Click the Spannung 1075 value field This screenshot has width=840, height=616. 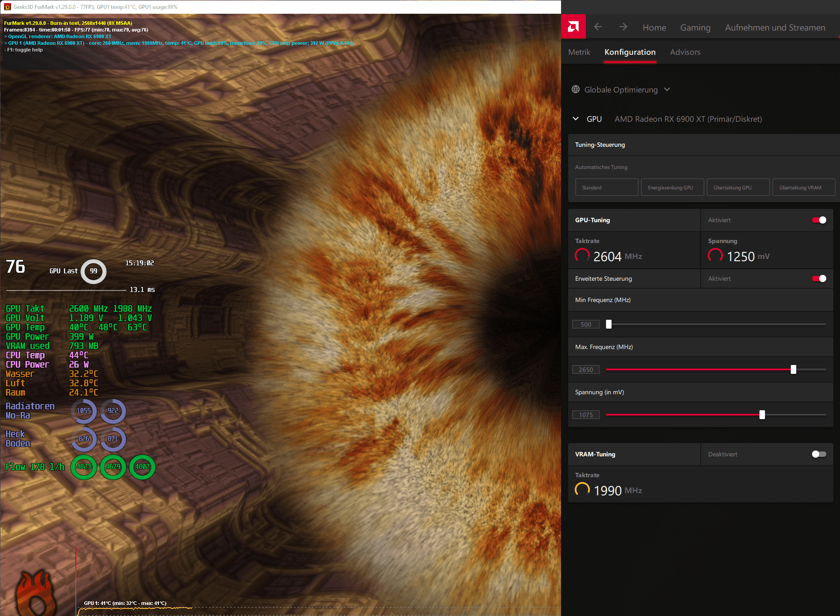tap(586, 415)
